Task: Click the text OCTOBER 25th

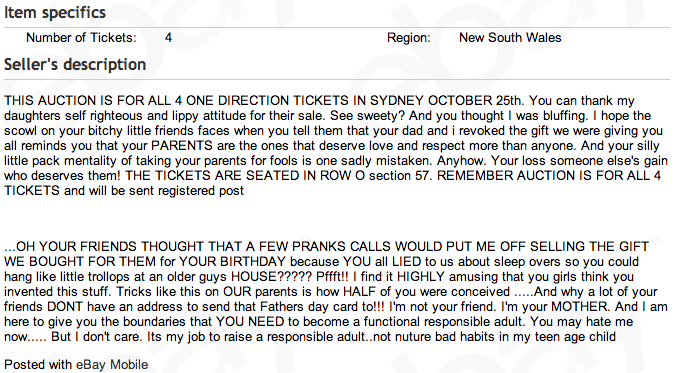Action: (x=475, y=101)
